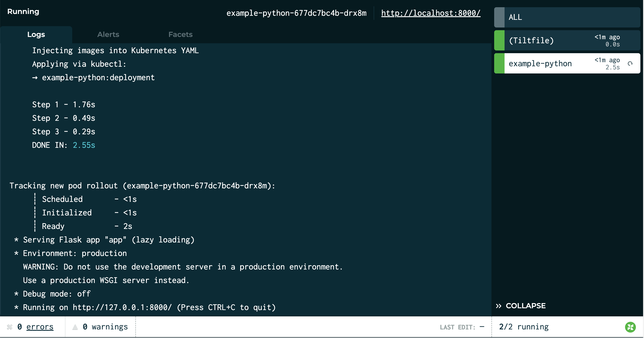Click the errors cross icon in the status bar

point(9,327)
